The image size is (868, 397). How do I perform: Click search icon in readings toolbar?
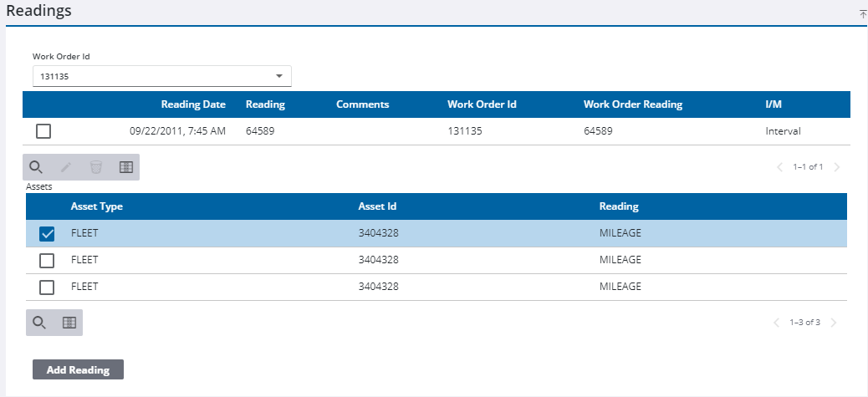click(36, 167)
